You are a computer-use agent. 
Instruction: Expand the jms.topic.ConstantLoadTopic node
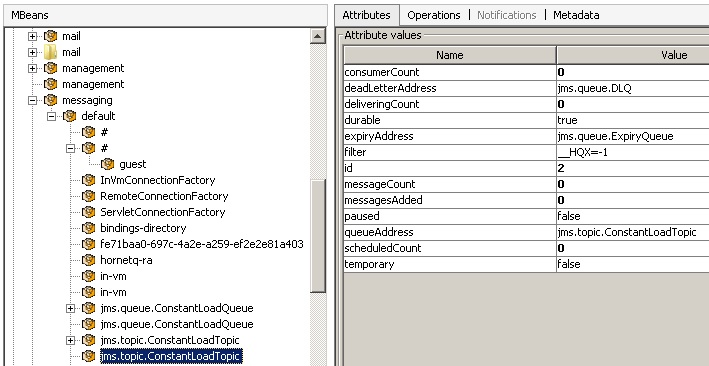70,340
